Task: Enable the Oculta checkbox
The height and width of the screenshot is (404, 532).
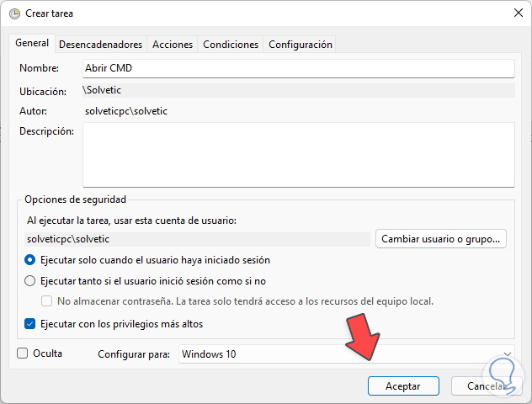Action: [x=23, y=353]
